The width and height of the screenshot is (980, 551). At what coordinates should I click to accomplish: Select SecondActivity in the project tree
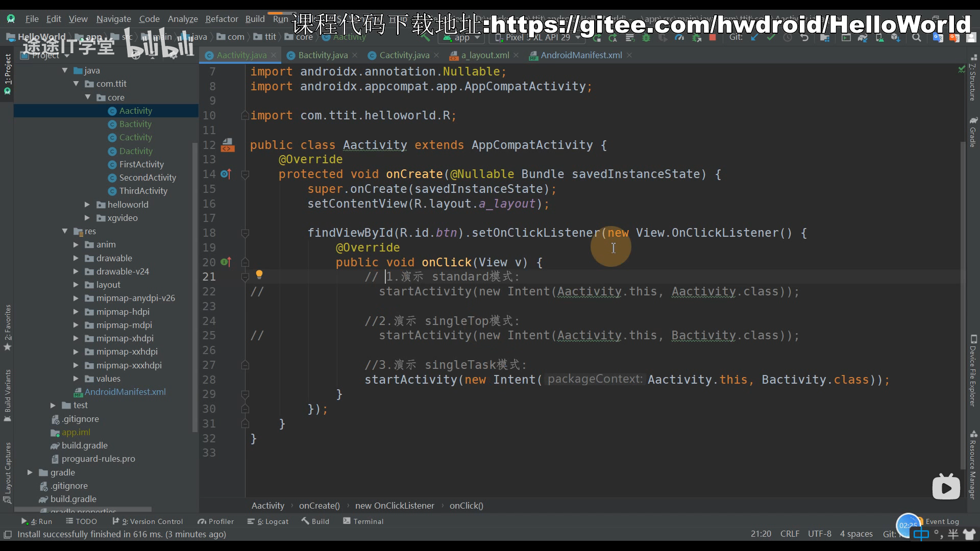click(x=148, y=178)
